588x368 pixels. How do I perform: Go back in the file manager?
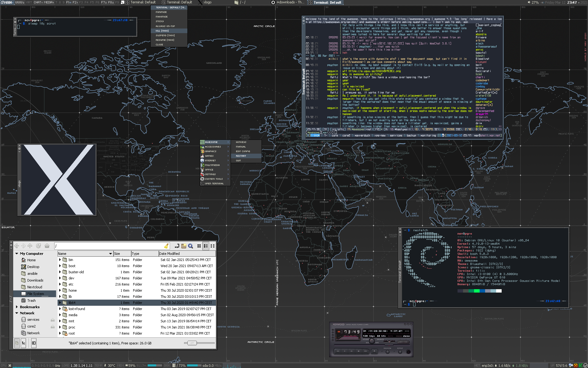coord(17,246)
